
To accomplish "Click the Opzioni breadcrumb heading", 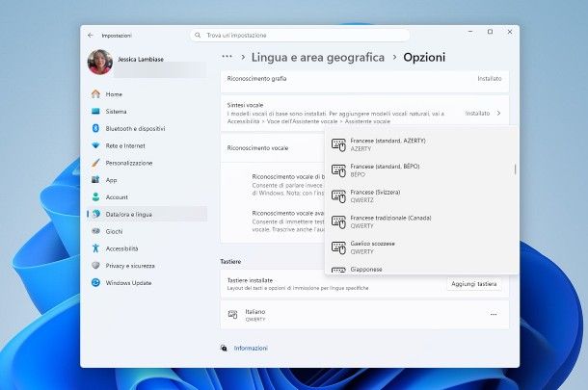I will click(x=424, y=58).
